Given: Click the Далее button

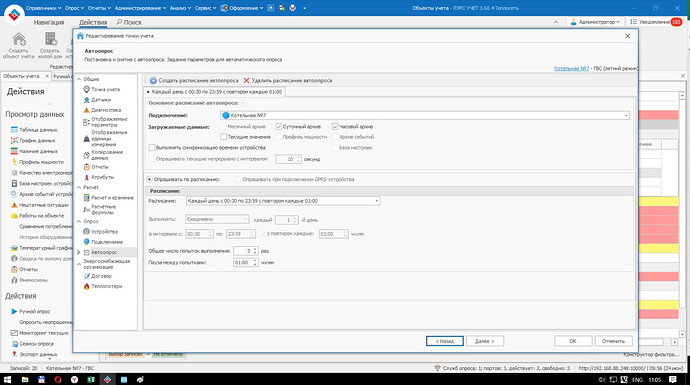Looking at the screenshot, I should point(484,341).
